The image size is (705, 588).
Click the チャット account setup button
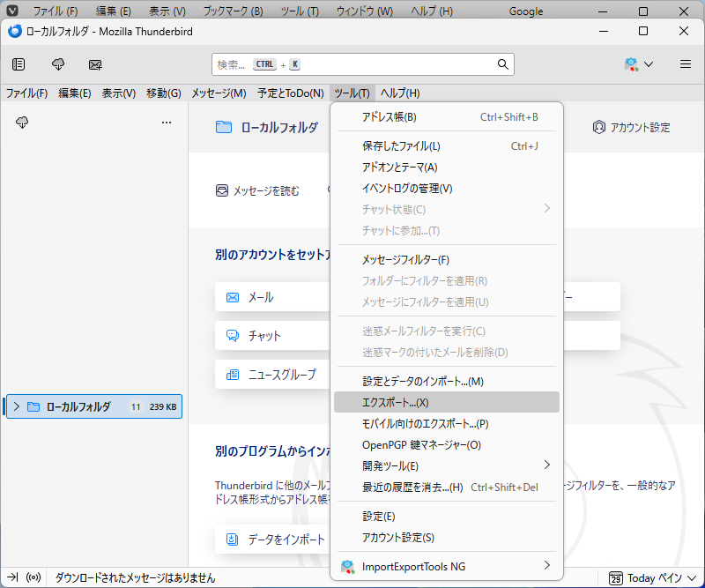(272, 336)
